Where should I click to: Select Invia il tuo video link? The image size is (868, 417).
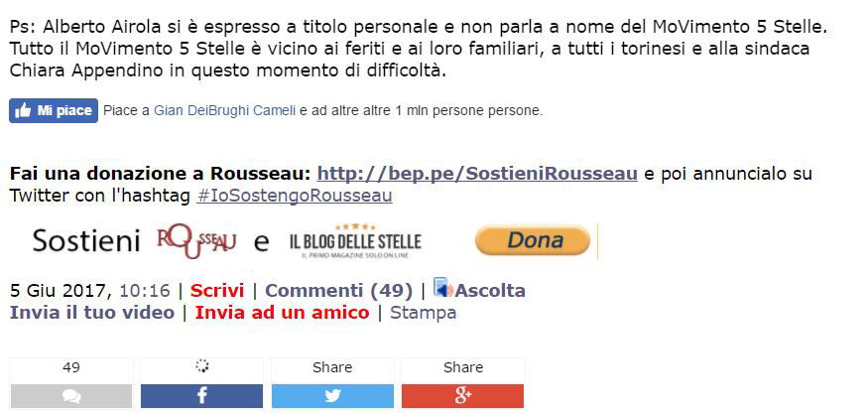(92, 313)
